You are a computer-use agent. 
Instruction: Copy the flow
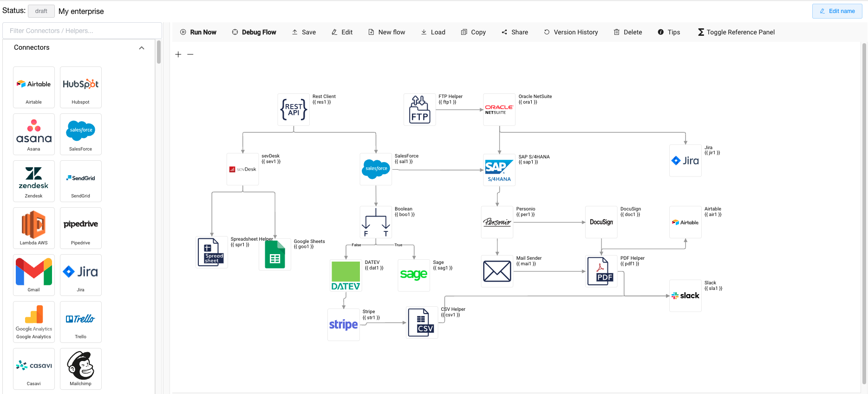point(473,32)
